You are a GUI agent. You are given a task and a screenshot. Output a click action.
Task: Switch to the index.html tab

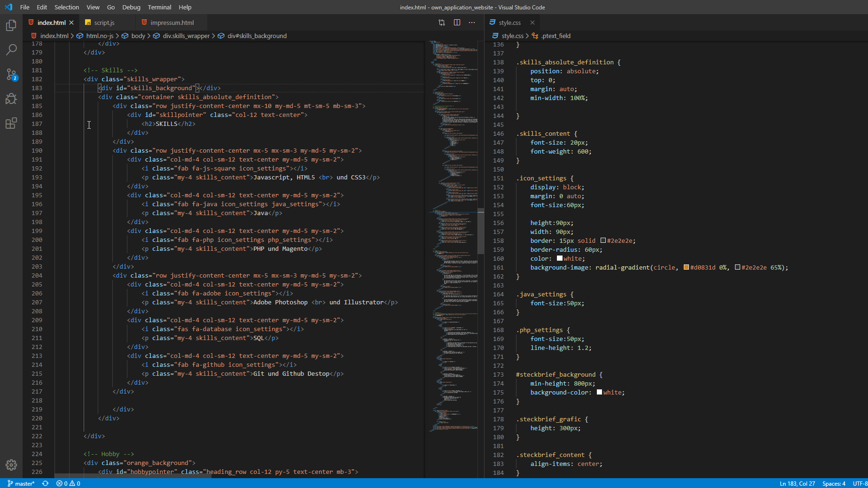point(51,23)
